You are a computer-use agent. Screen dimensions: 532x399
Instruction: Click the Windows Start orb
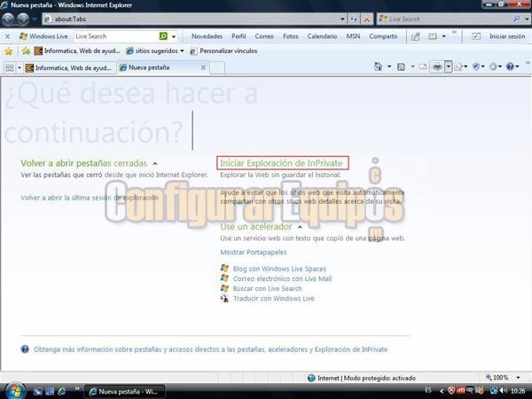tap(14, 391)
